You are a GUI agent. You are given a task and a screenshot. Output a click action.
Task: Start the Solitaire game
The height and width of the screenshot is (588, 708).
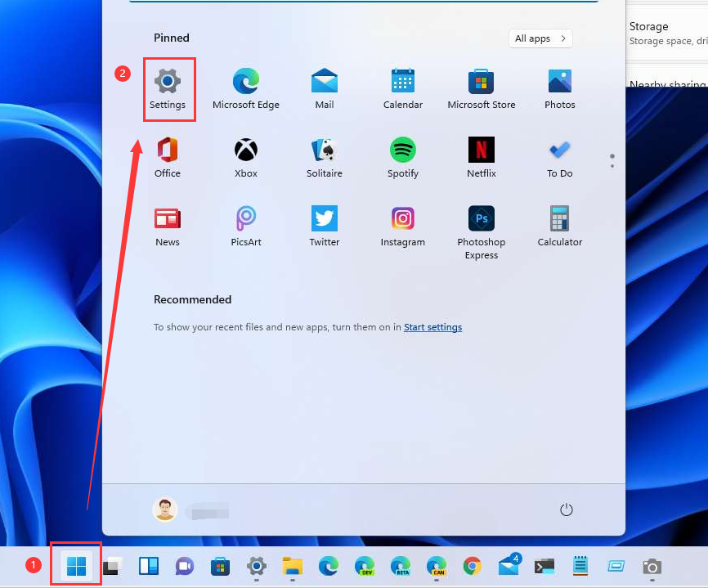pyautogui.click(x=325, y=158)
